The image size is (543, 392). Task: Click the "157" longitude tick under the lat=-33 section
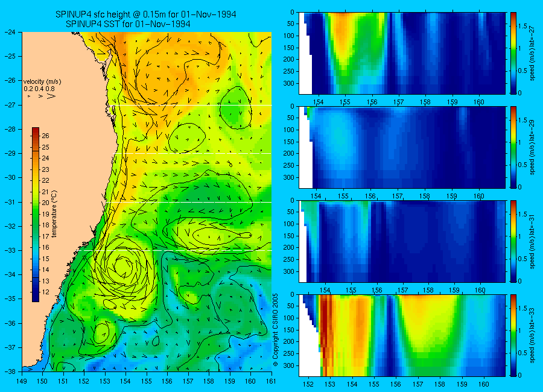[418, 384]
